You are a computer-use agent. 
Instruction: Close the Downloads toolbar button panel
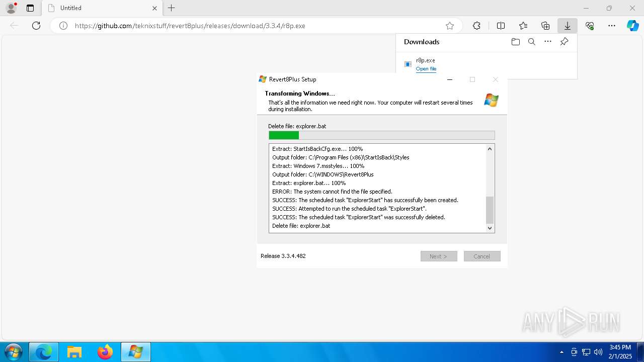pos(568,26)
